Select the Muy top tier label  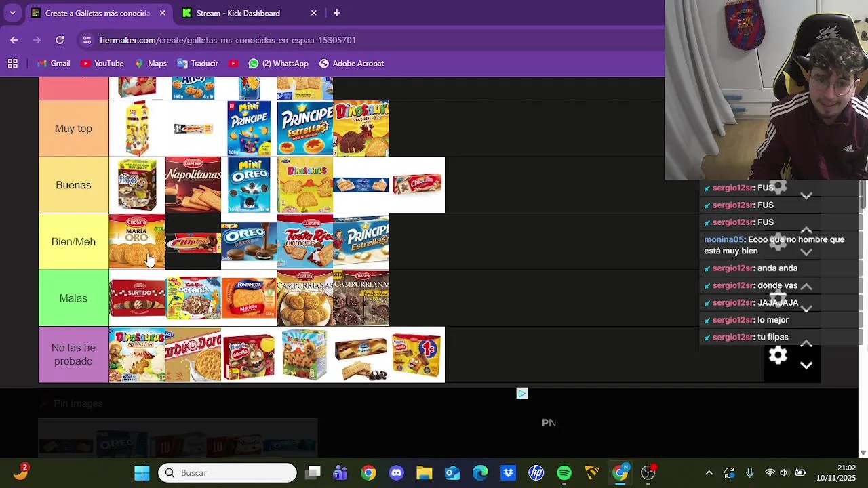tap(73, 129)
